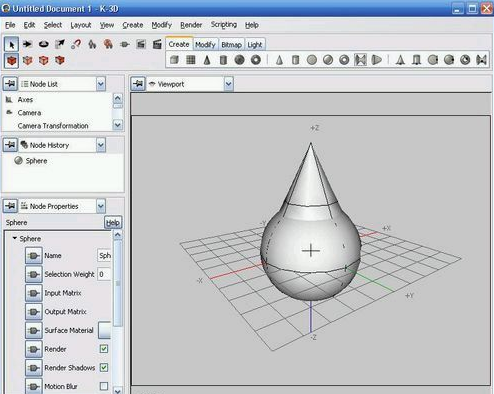
Task: Select the Create toolbar tab
Action: pos(179,44)
